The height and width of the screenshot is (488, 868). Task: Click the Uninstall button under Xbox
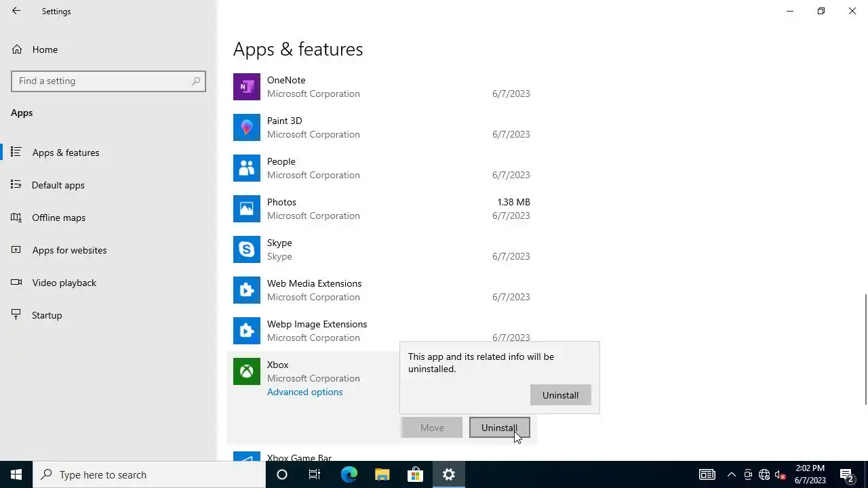[499, 428]
